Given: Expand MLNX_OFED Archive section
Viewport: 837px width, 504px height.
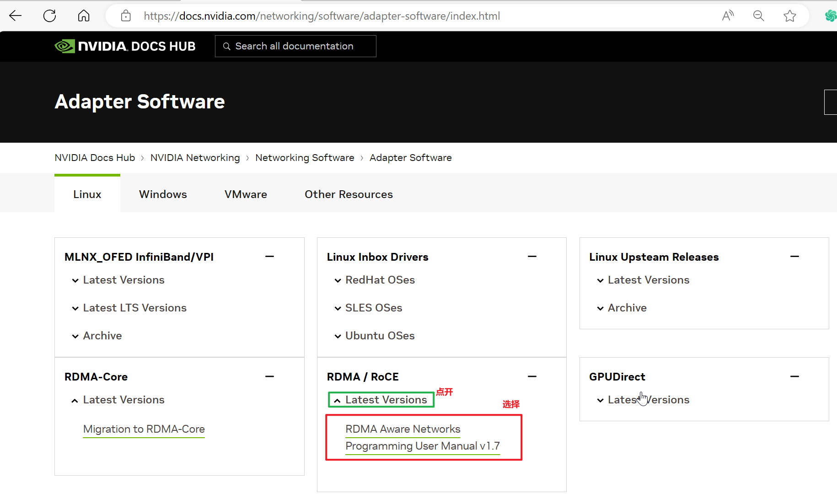Looking at the screenshot, I should coord(97,336).
